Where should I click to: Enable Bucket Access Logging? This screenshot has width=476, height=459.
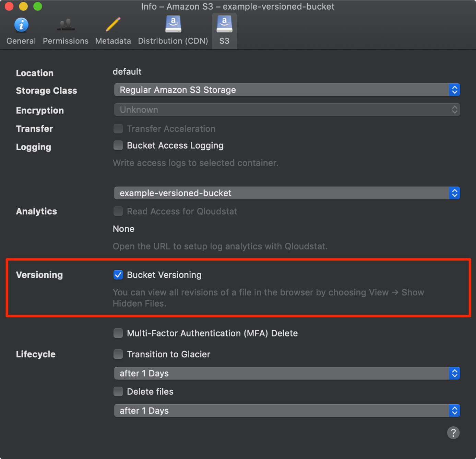118,145
